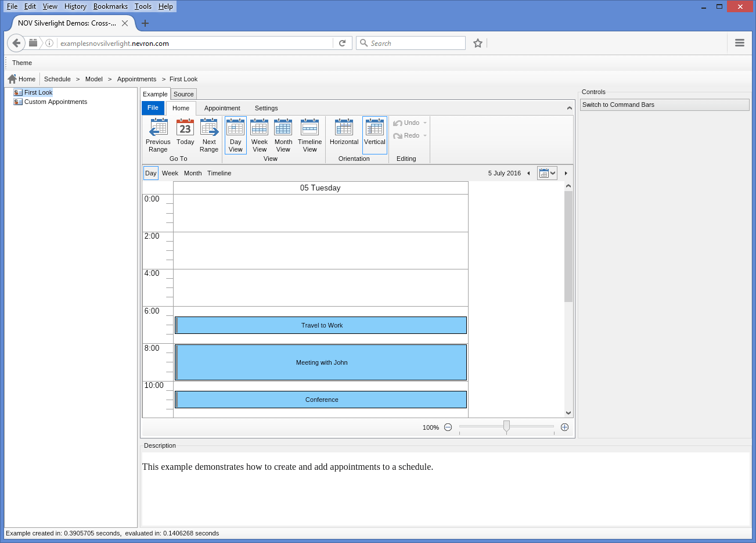Viewport: 756px width, 543px height.
Task: Click the Conference appointment
Action: (321, 400)
